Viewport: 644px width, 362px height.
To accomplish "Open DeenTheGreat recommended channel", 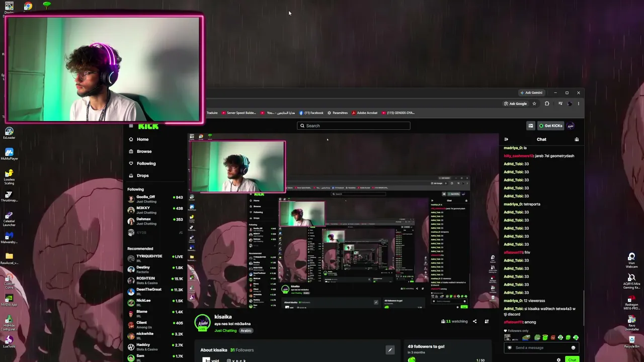I will (x=155, y=292).
